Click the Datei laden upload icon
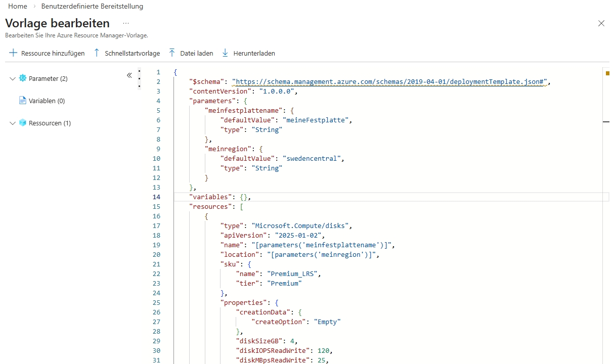 (172, 53)
